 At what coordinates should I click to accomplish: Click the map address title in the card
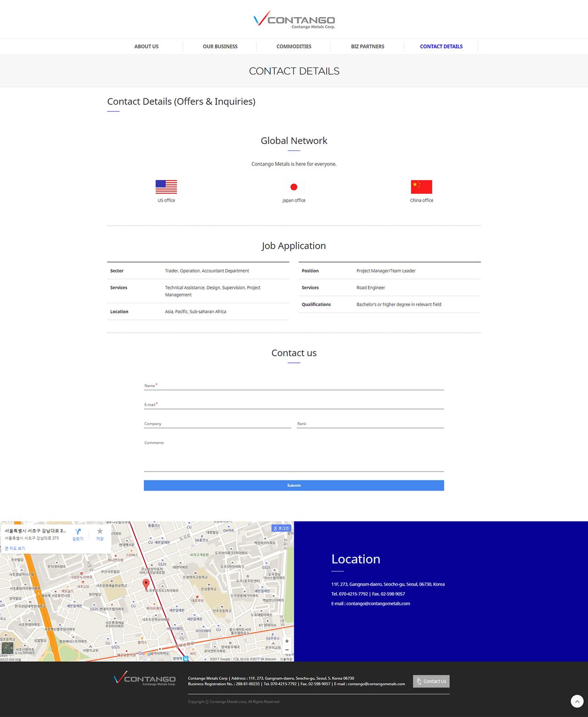tap(35, 530)
